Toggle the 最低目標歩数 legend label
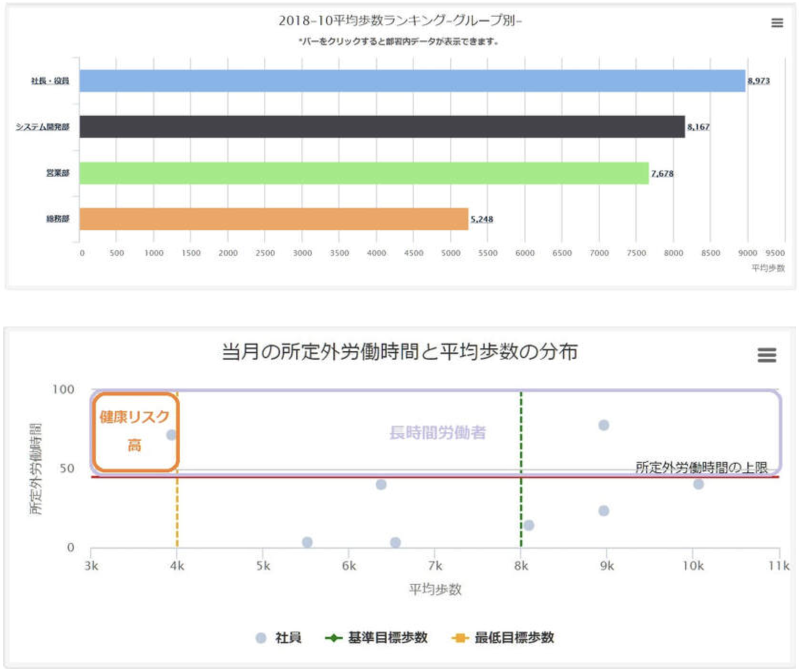This screenshot has width=802, height=672. point(514,638)
